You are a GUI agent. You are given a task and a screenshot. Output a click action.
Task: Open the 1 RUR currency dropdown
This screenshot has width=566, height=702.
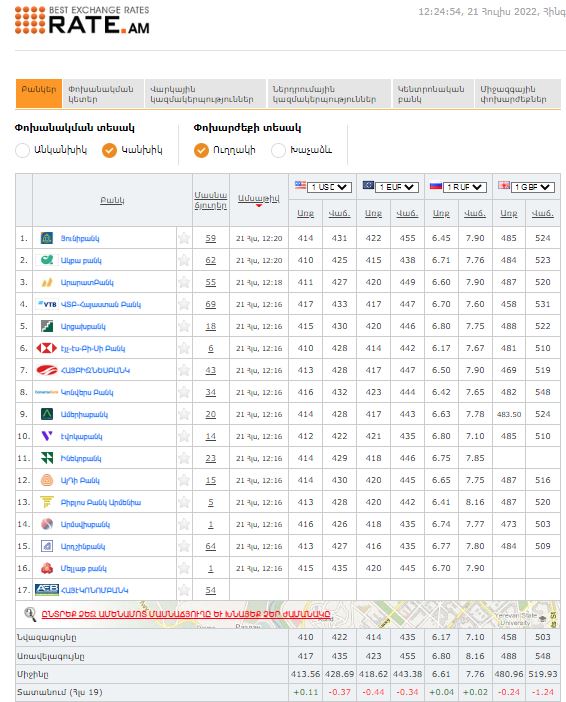coord(465,187)
